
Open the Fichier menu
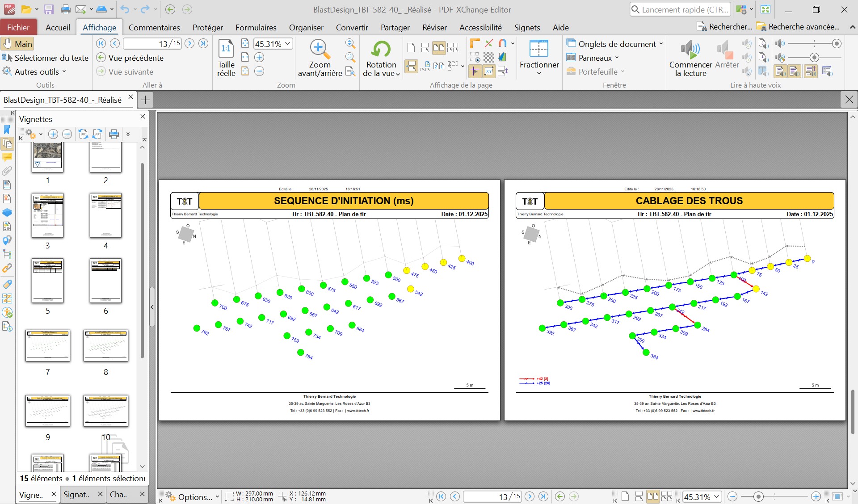pos(18,27)
